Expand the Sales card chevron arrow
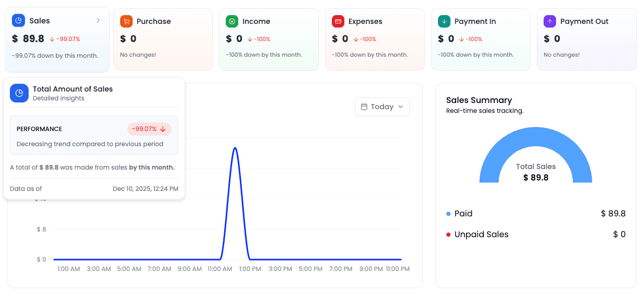Image resolution: width=644 pixels, height=296 pixels. (x=98, y=21)
